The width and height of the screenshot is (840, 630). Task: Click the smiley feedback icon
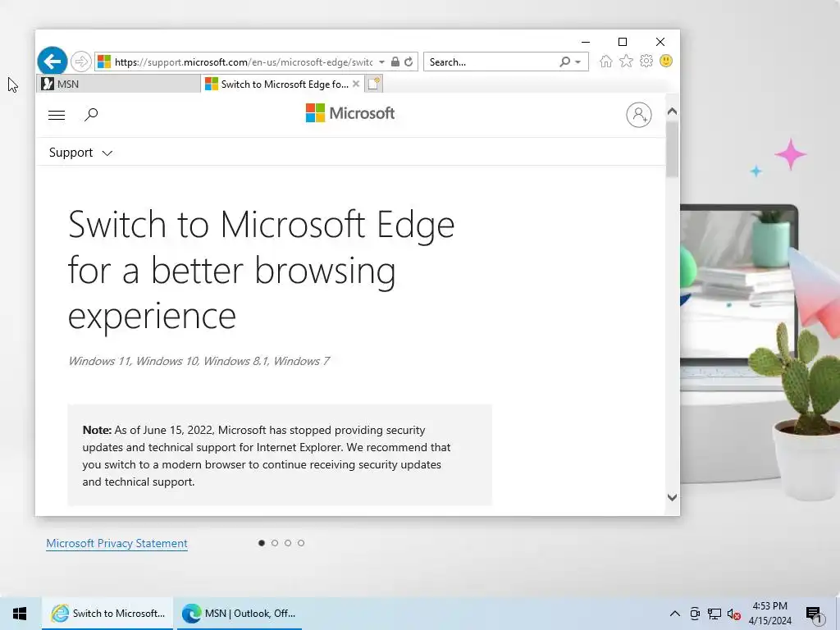coord(666,61)
